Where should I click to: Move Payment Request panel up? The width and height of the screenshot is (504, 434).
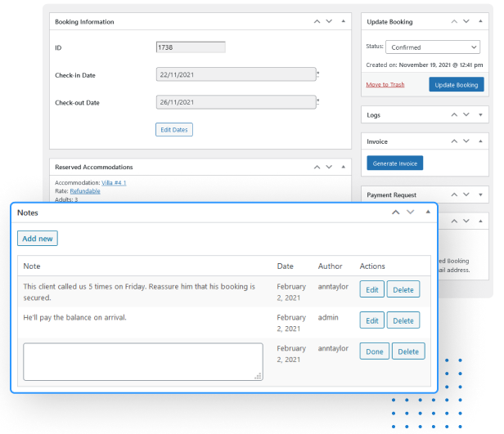[x=454, y=195]
